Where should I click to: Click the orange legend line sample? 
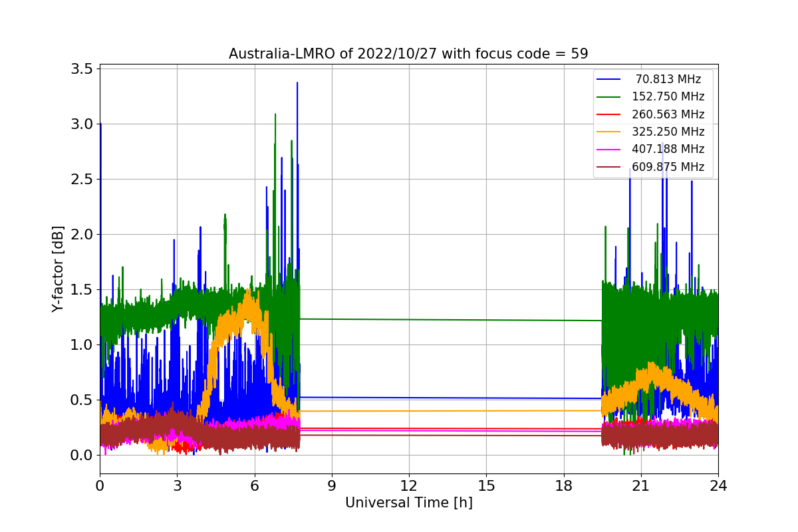pos(609,132)
